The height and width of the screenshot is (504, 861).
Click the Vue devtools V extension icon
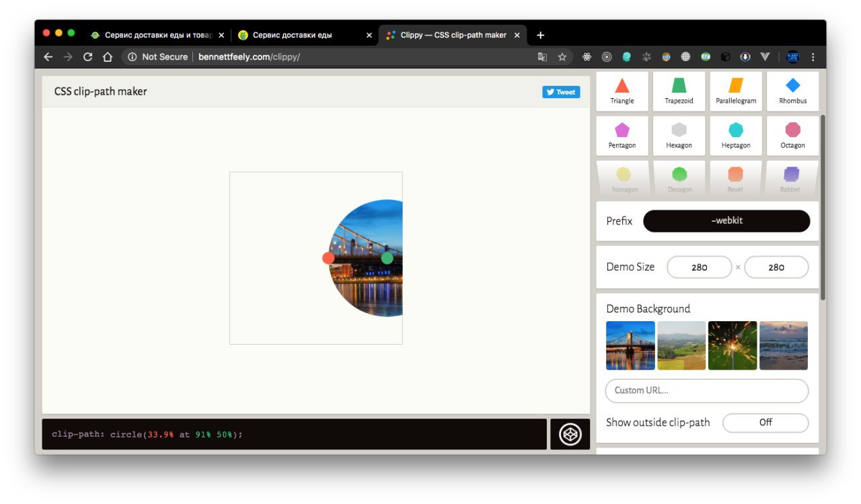(765, 57)
